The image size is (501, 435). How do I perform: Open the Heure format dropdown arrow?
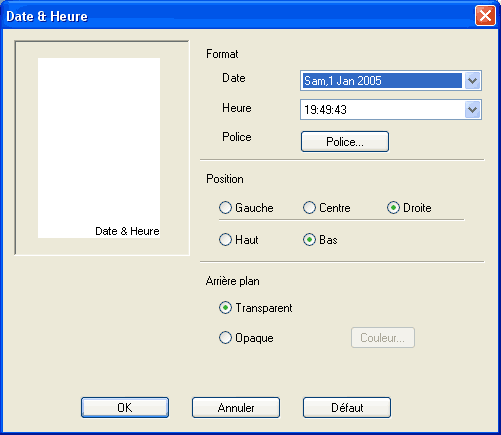click(x=472, y=109)
